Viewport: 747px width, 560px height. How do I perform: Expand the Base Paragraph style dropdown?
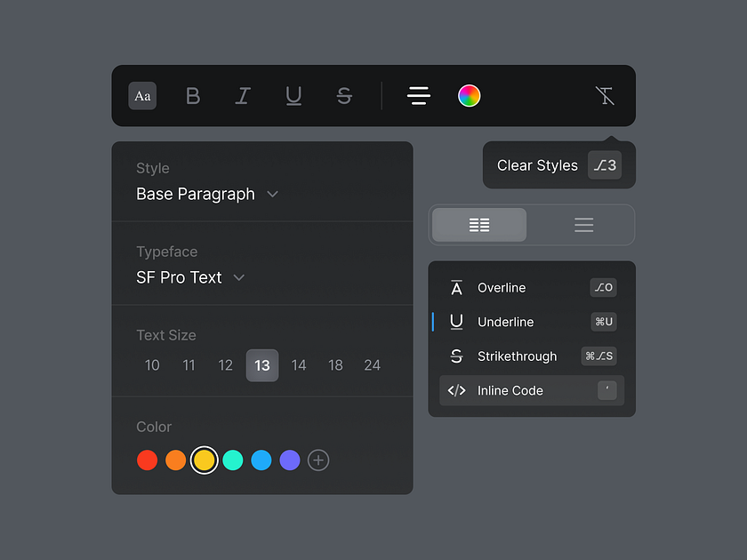coord(207,194)
